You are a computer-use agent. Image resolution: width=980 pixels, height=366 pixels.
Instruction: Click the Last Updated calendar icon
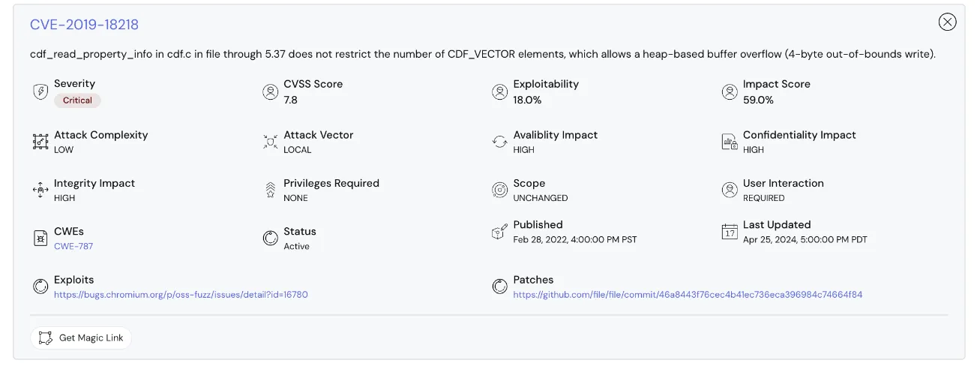coord(730,231)
